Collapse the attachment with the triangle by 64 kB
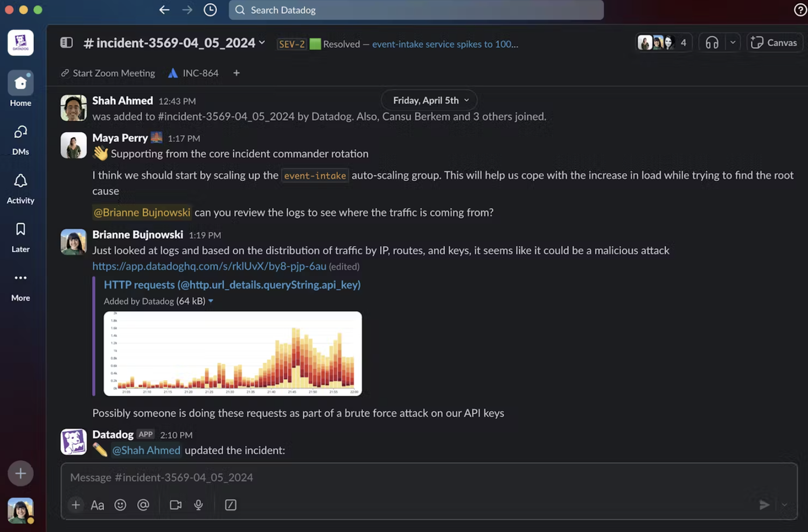808x532 pixels. point(211,301)
